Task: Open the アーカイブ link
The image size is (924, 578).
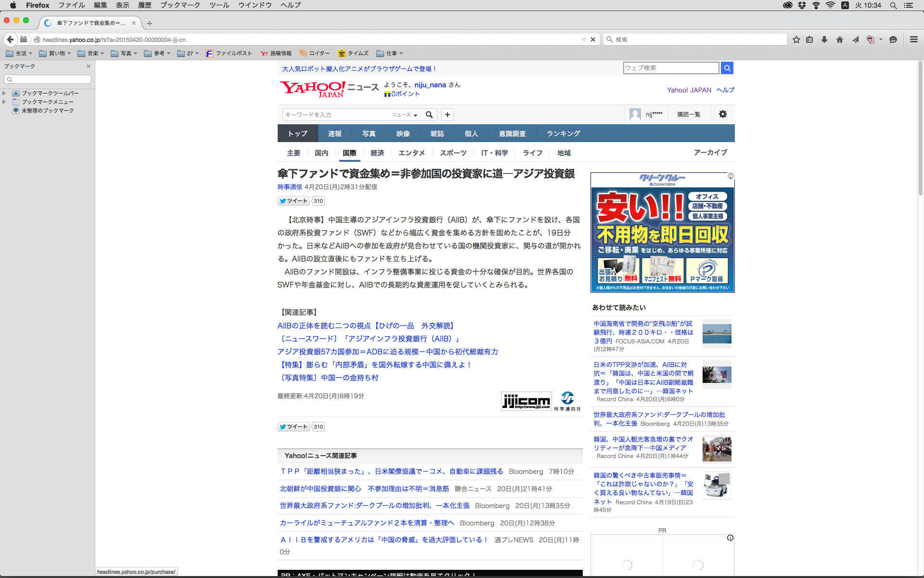Action: (x=710, y=152)
